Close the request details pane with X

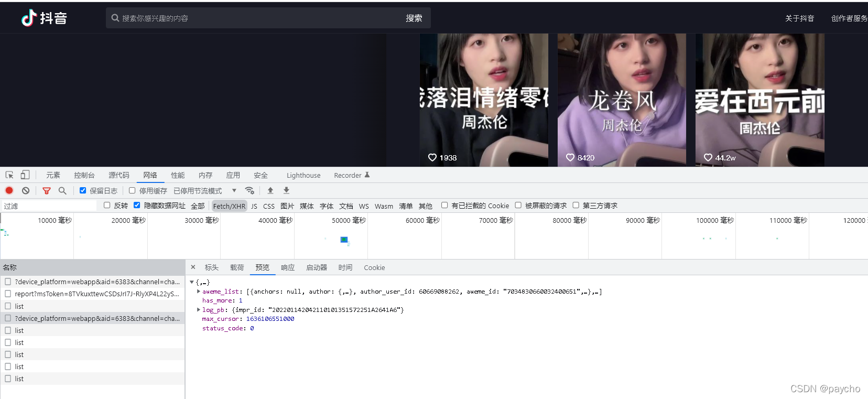click(x=193, y=267)
